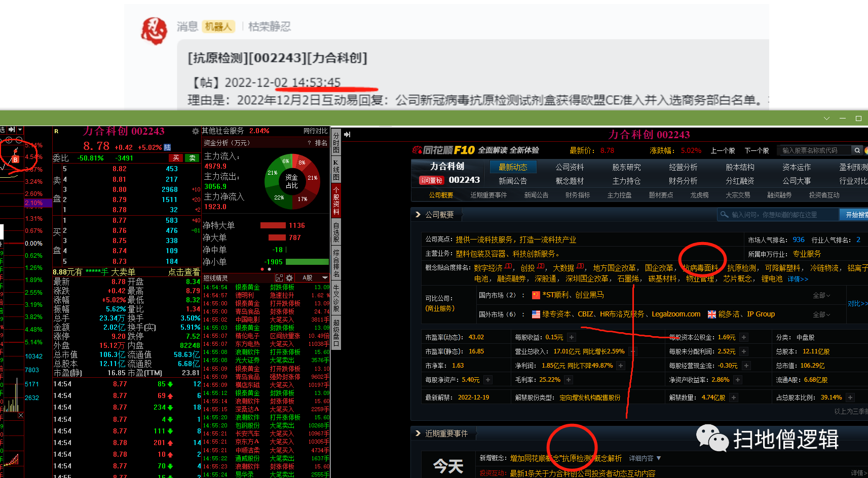Select the 超级盘口 side tab
868x478 pixels.
coord(335,332)
